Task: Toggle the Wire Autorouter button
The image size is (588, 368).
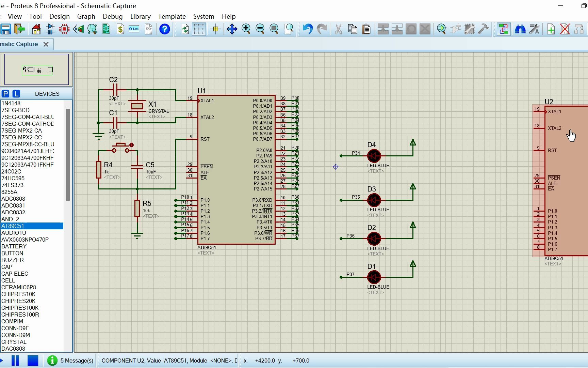Action: [503, 29]
